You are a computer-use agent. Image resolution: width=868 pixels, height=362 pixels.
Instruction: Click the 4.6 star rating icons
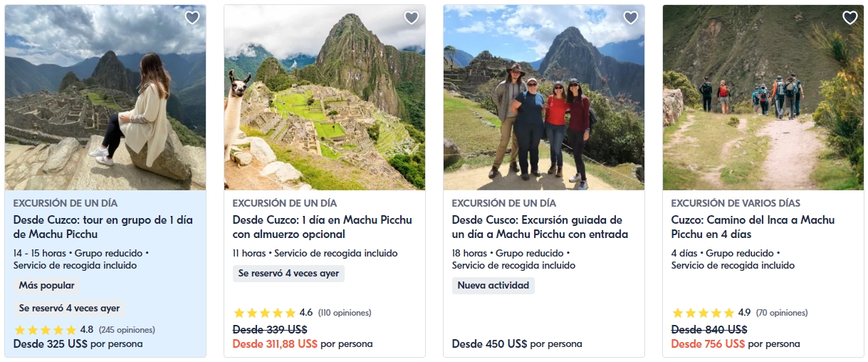[x=265, y=313]
